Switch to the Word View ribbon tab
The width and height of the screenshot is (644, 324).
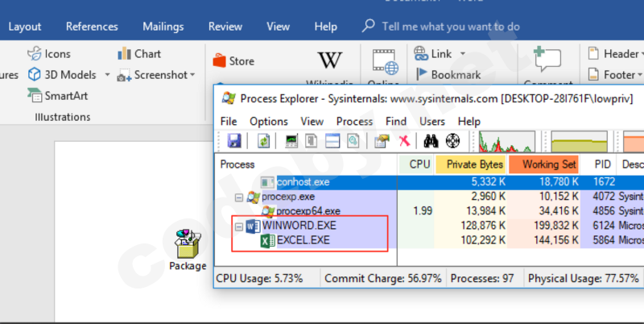click(278, 27)
